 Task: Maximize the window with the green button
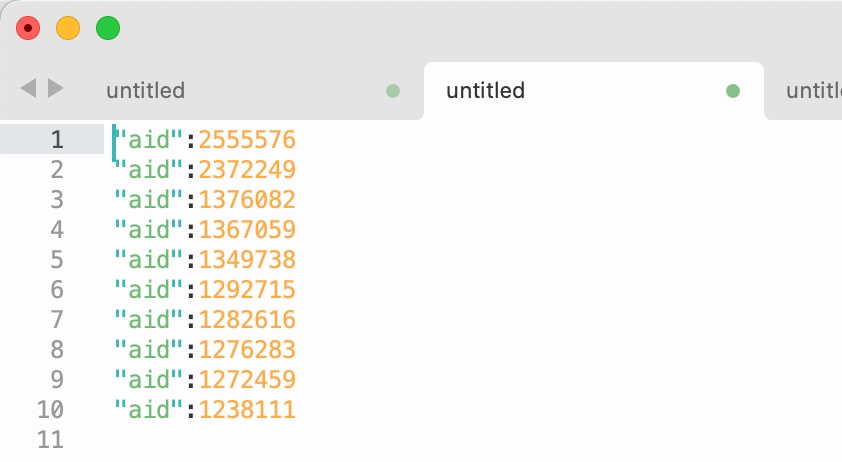108,28
